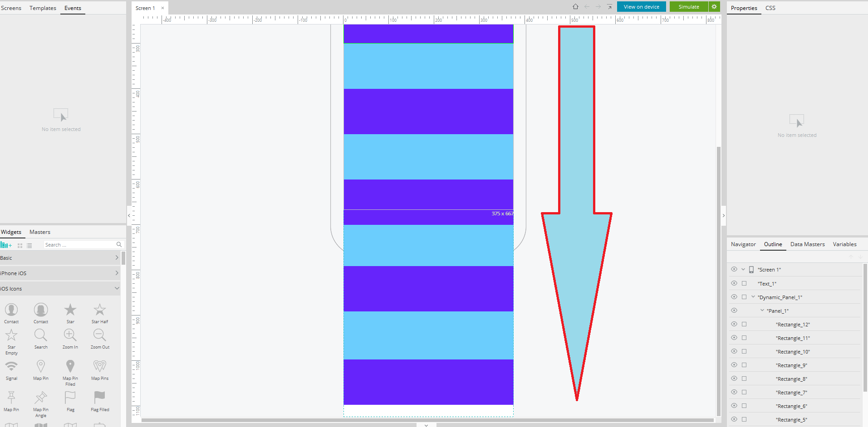The height and width of the screenshot is (427, 868).
Task: Collapse the Dynamic_Panel_1 tree node
Action: click(x=753, y=297)
